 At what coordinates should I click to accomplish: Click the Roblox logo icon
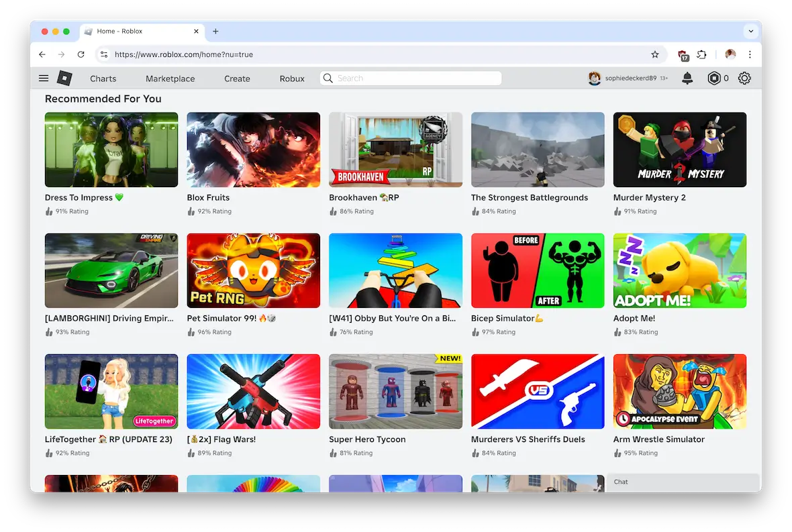(x=64, y=78)
